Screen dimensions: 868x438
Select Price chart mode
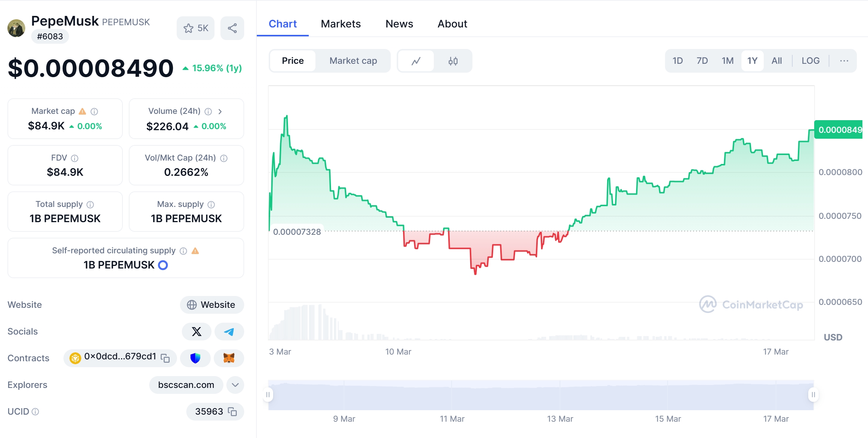[293, 61]
